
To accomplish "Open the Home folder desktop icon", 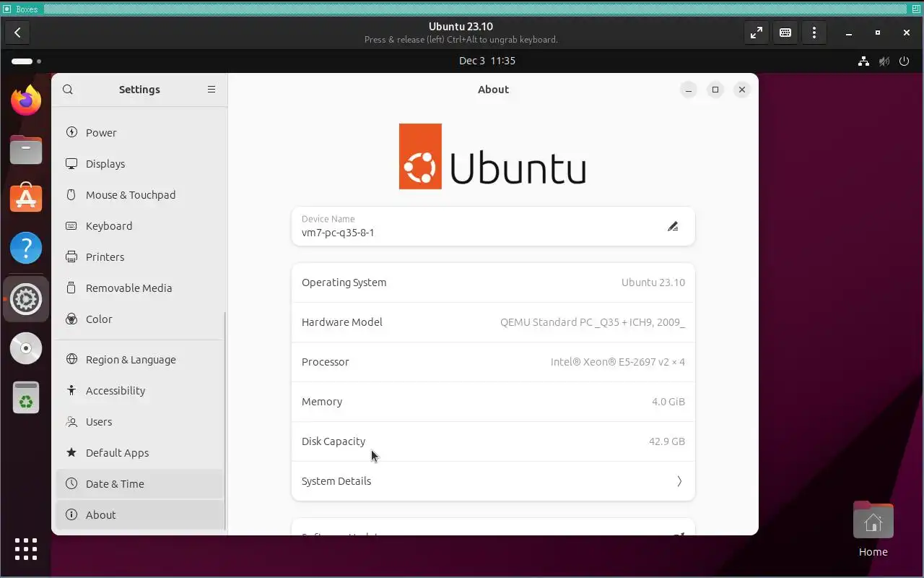I will pos(873,528).
